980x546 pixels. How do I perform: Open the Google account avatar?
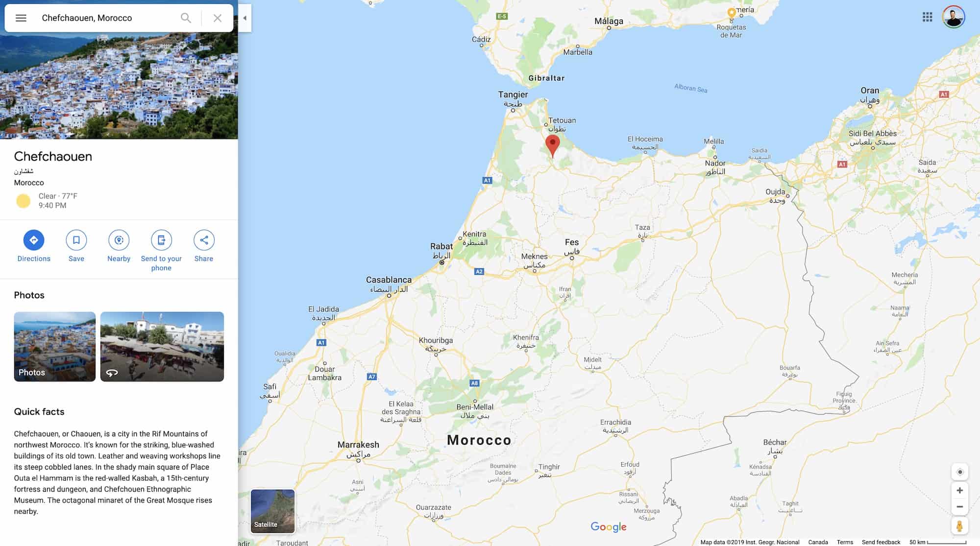pyautogui.click(x=954, y=17)
